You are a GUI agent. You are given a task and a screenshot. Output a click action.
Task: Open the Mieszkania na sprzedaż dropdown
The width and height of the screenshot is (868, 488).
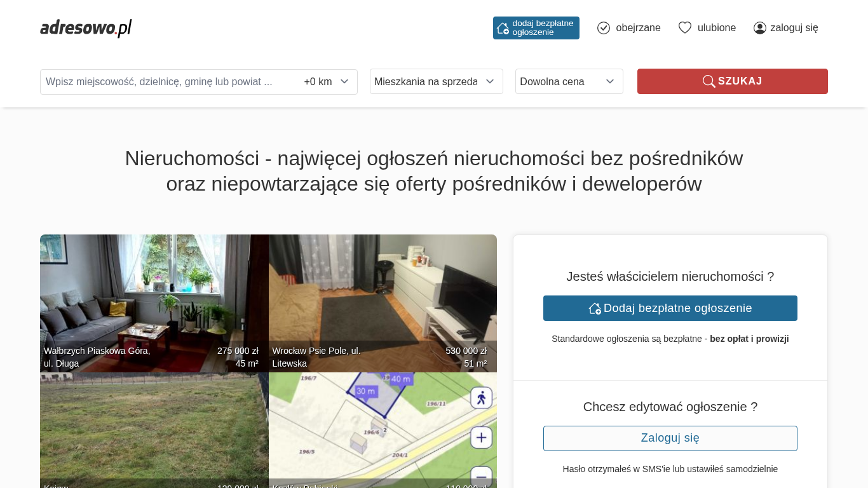click(x=436, y=81)
